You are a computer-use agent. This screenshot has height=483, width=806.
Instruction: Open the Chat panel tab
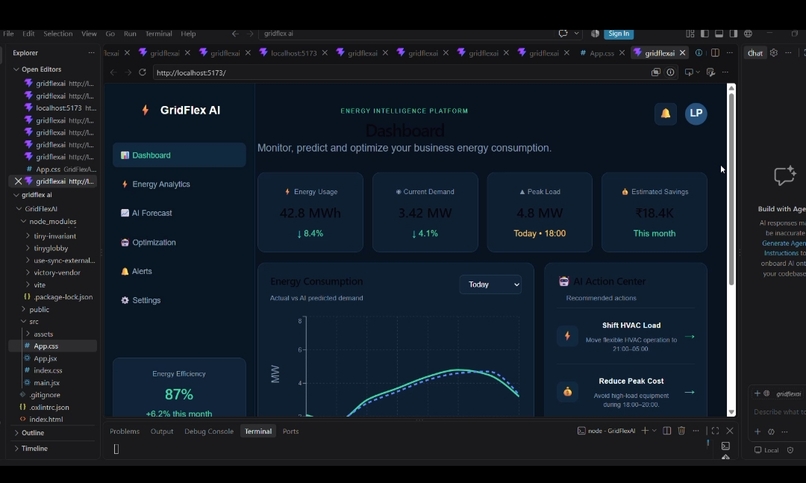(x=755, y=53)
